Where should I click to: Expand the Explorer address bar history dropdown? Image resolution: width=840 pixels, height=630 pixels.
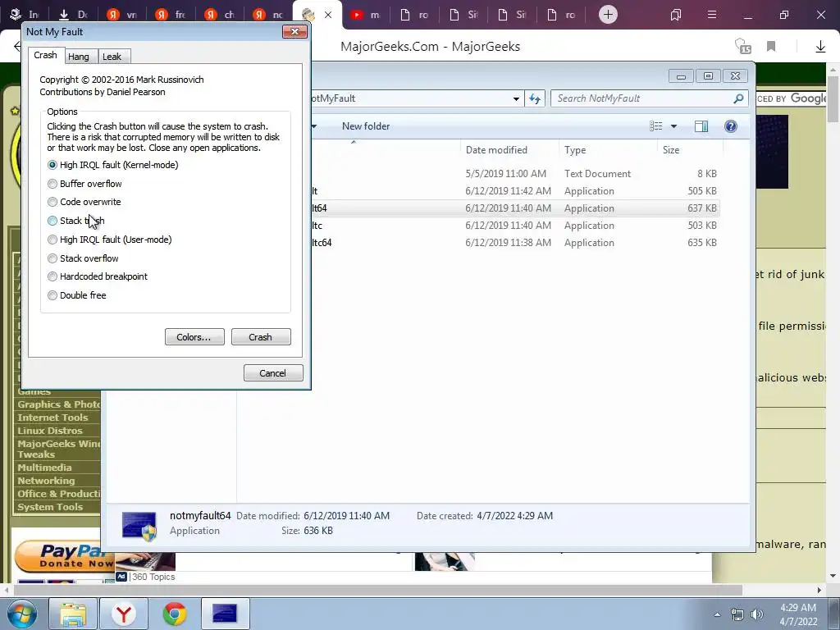coord(516,98)
